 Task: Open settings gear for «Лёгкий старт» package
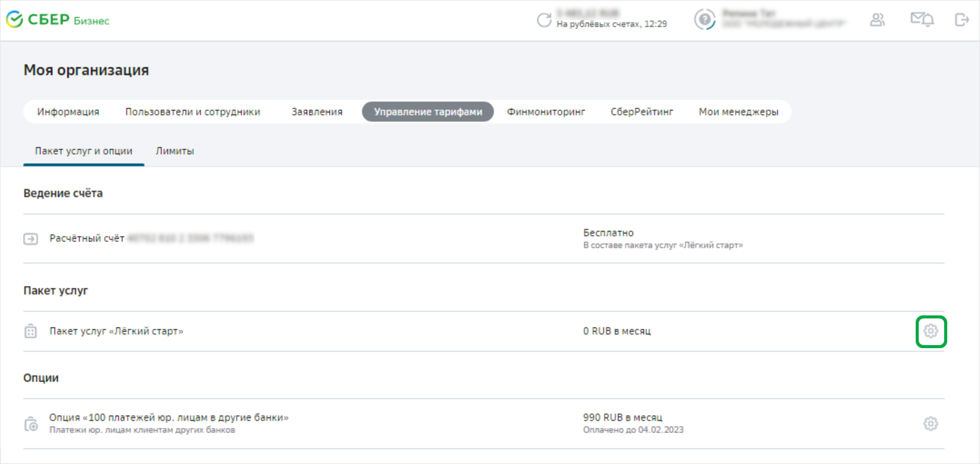point(930,331)
